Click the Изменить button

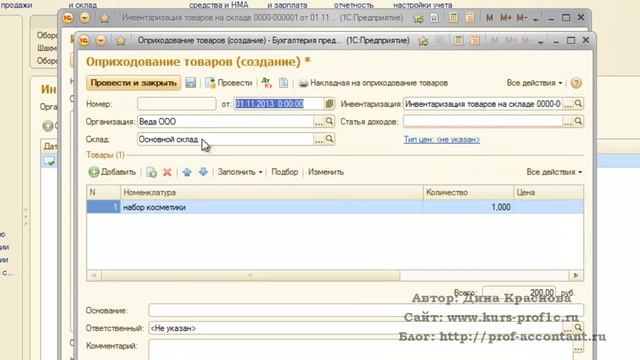point(326,172)
